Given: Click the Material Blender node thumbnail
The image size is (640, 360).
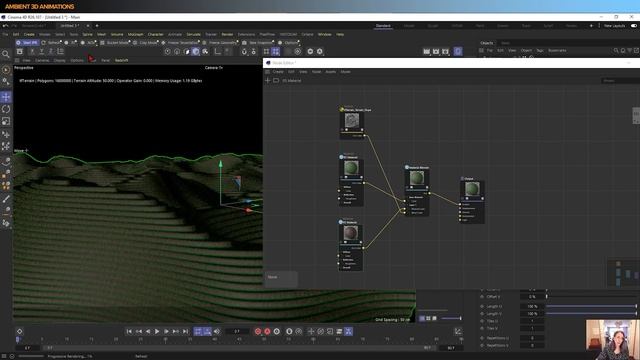Looking at the screenshot, I should coord(417,178).
